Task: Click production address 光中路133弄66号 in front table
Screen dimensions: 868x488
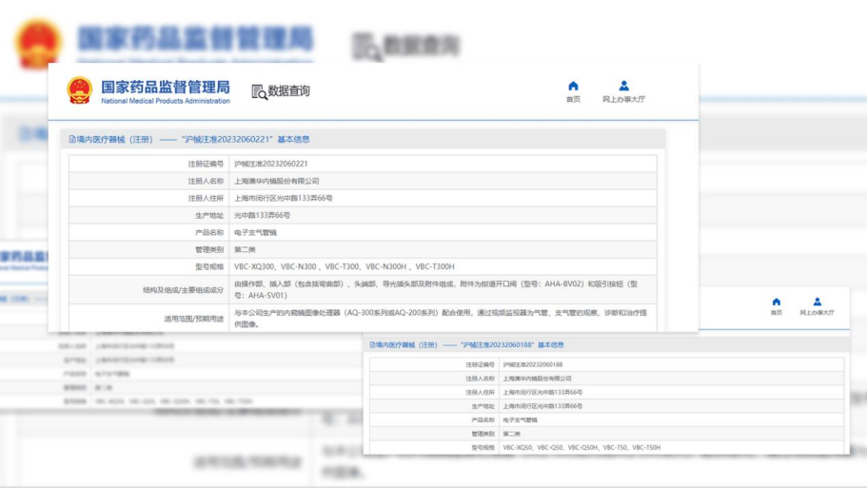Action: click(262, 215)
